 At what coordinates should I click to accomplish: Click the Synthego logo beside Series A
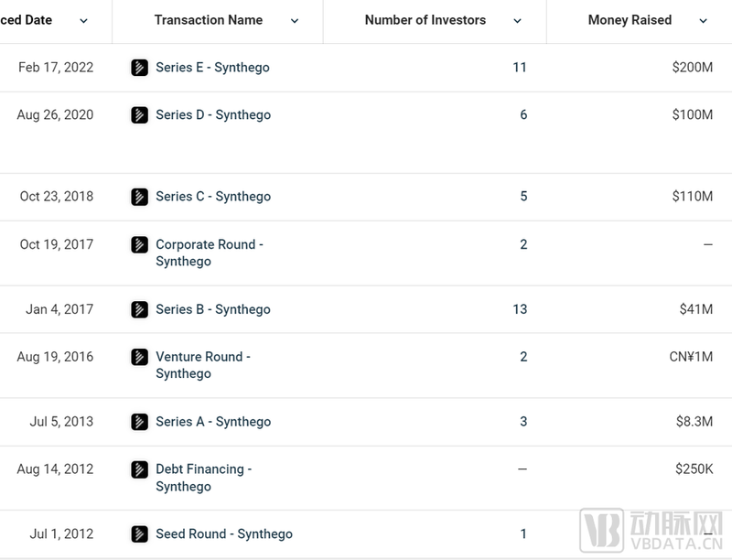140,422
